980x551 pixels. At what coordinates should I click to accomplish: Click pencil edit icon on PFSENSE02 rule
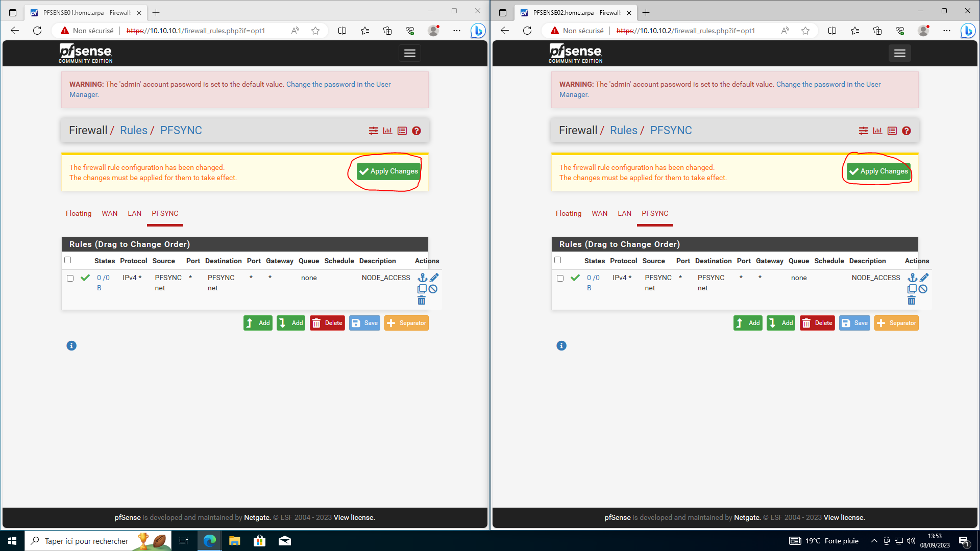[924, 278]
